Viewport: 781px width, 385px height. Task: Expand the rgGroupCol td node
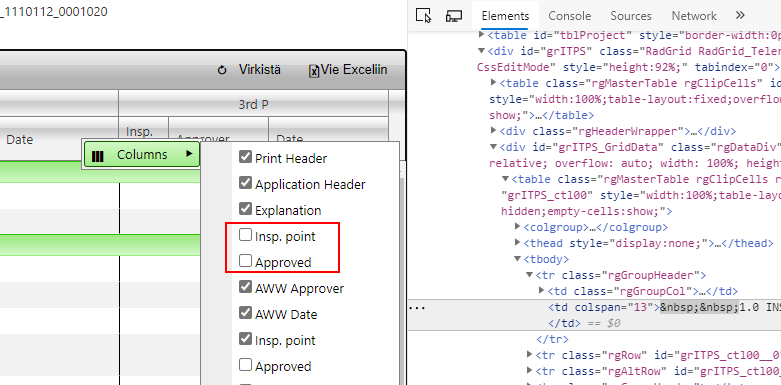pyautogui.click(x=542, y=291)
